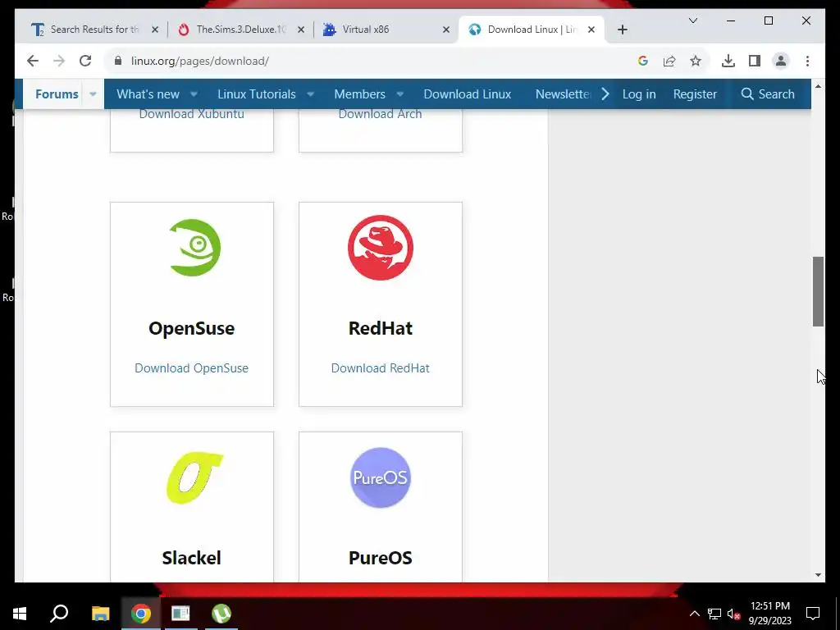Viewport: 840px width, 630px height.
Task: Click the RedHat heading text
Action: pos(381,328)
